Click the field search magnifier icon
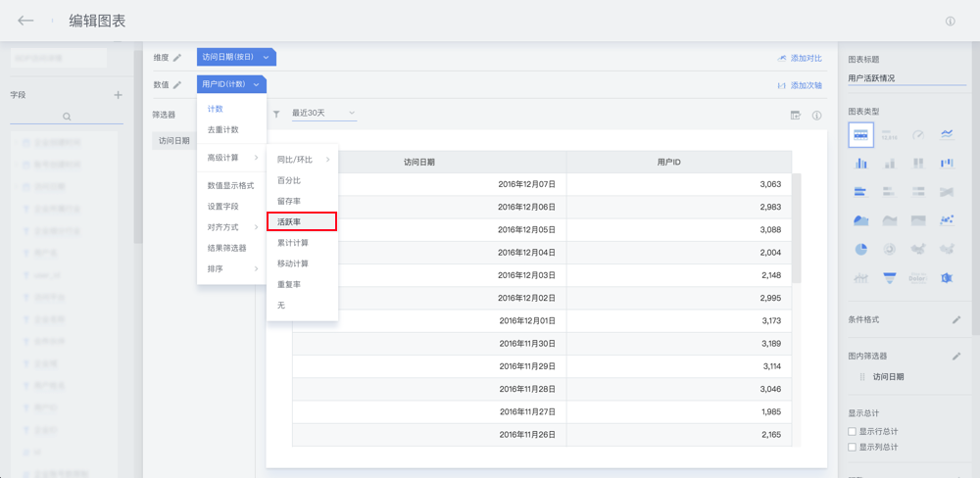Viewport: 980px width, 478px height. [x=67, y=117]
